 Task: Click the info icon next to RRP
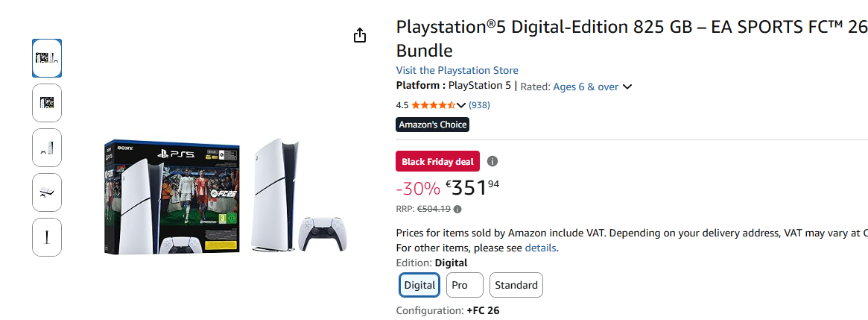coord(457,209)
